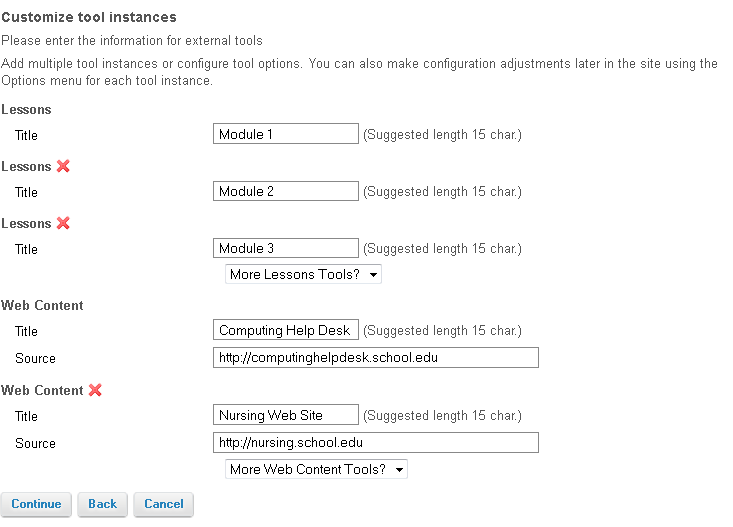Edit the Module 2 title field
The image size is (733, 527).
[x=286, y=191]
